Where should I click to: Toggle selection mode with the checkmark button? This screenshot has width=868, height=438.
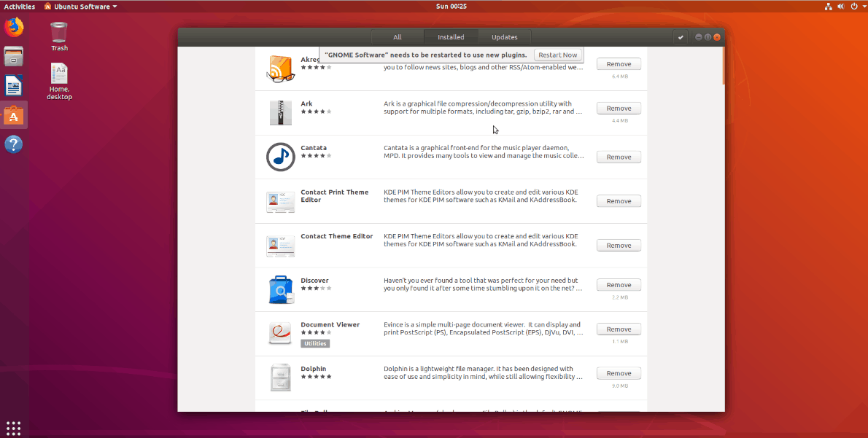[x=680, y=36]
